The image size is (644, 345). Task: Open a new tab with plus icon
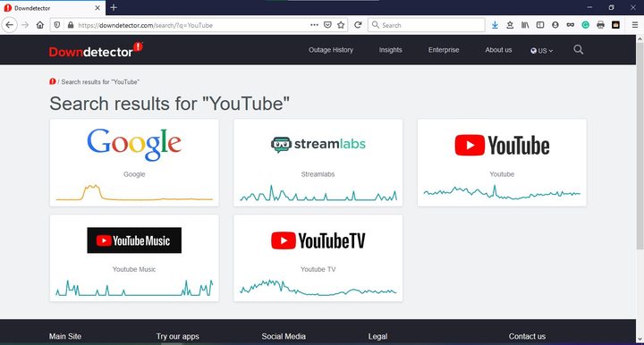tap(114, 7)
